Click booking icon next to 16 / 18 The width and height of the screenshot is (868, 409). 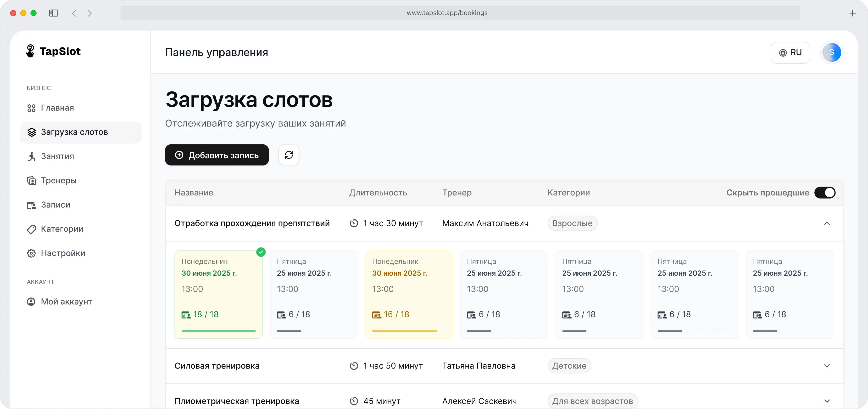pos(377,315)
